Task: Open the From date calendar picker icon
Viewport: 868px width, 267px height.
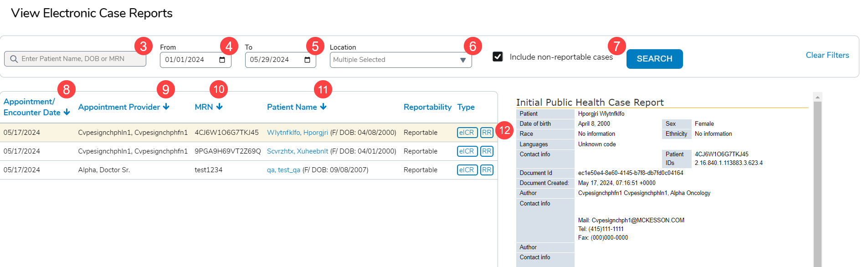Action: tap(222, 60)
